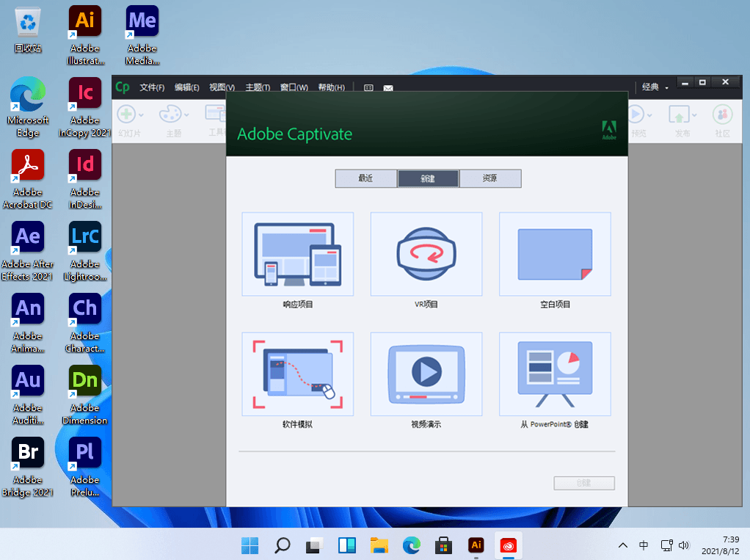Choose the 软件模拟 software simulation thumbnail
This screenshot has height=560, width=750.
tap(297, 374)
